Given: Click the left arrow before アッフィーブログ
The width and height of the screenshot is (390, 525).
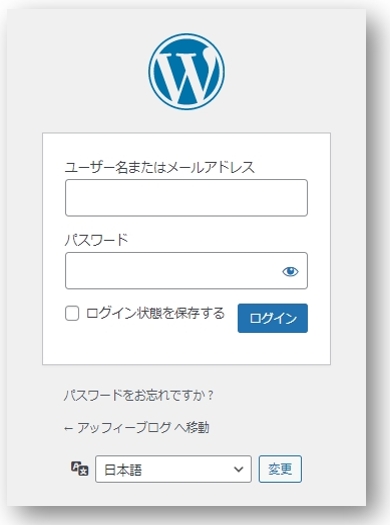Looking at the screenshot, I should point(68,428).
